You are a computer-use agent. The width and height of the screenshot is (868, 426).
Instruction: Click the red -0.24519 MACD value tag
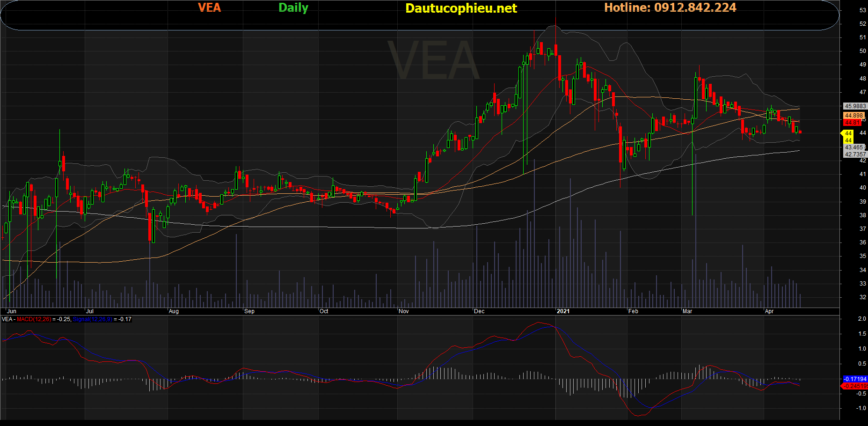point(855,386)
